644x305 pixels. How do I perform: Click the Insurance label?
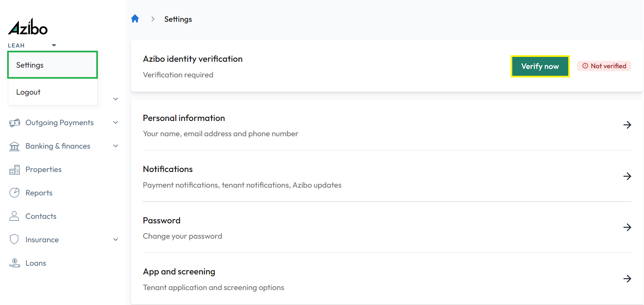(42, 240)
